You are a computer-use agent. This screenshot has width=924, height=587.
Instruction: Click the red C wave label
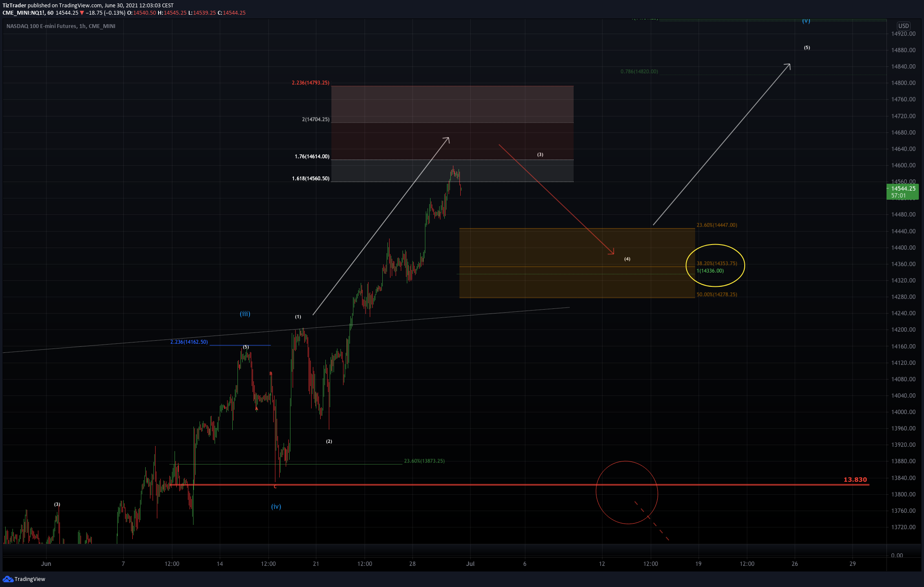[275, 487]
